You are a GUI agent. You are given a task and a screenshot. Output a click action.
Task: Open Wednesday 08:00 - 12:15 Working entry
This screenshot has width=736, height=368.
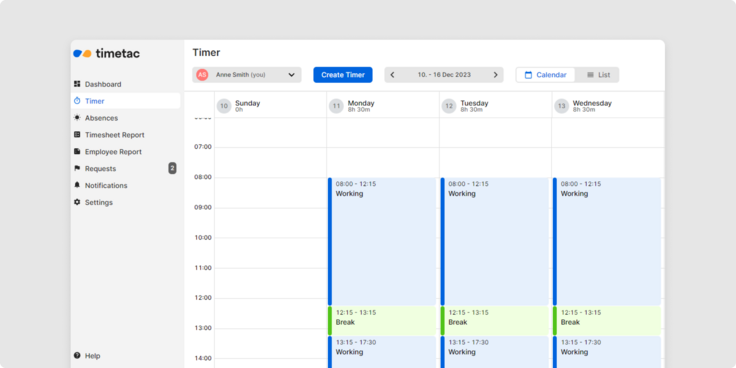[607, 241]
